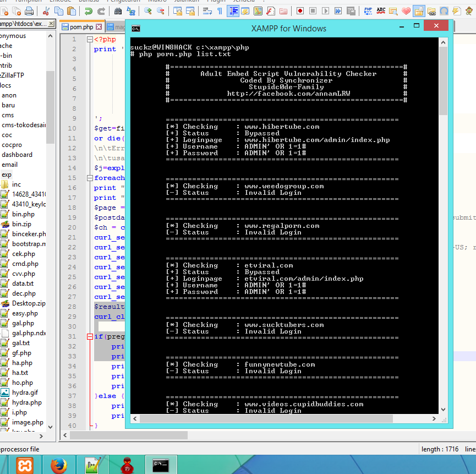The image size is (476, 474).
Task: Open the Replace toolbar icon
Action: coord(131,12)
